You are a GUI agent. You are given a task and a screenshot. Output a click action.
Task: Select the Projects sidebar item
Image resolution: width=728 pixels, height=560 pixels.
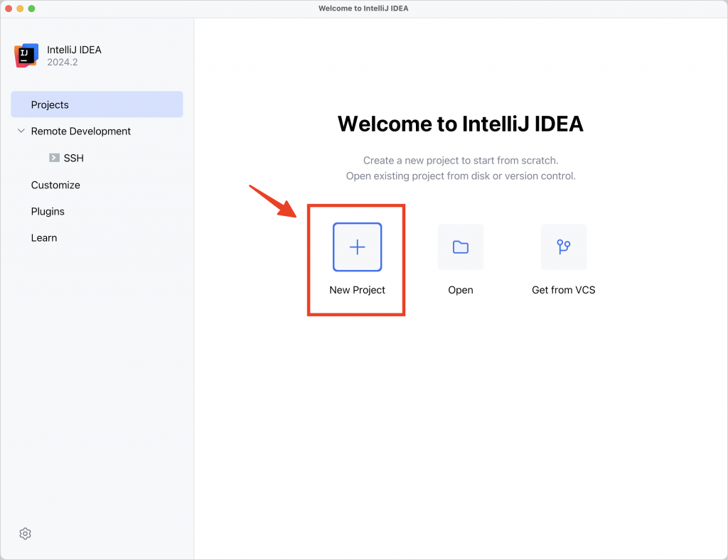point(97,104)
